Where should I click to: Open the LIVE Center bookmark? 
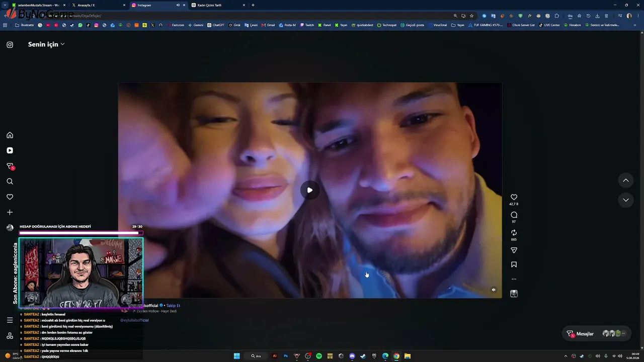[x=549, y=25]
